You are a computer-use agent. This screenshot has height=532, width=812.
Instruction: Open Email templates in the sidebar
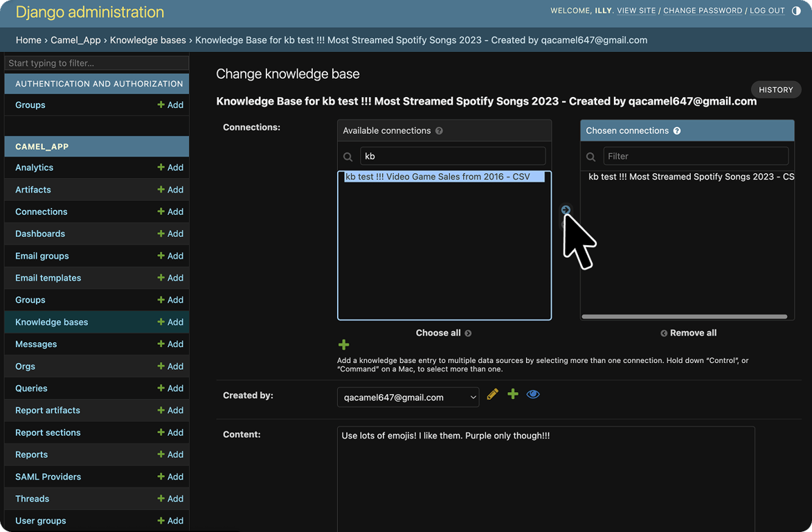[48, 278]
